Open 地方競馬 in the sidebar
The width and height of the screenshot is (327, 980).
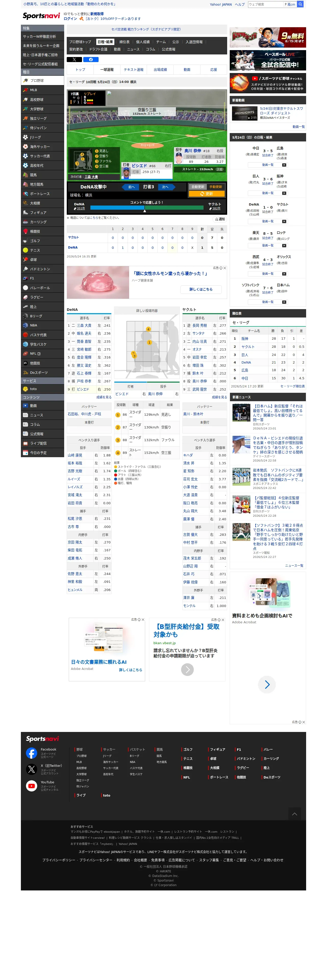tap(42, 184)
